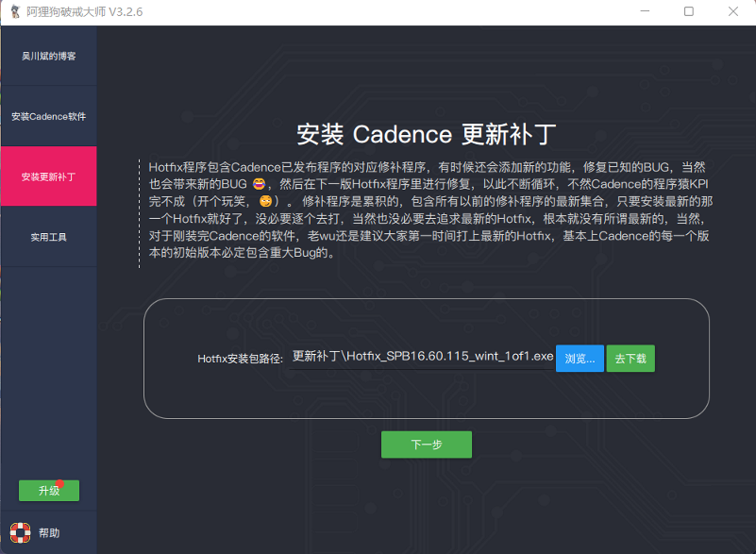This screenshot has width=756, height=554.
Task: Click the smirking emoji after 开个玩笑
Action: click(265, 201)
